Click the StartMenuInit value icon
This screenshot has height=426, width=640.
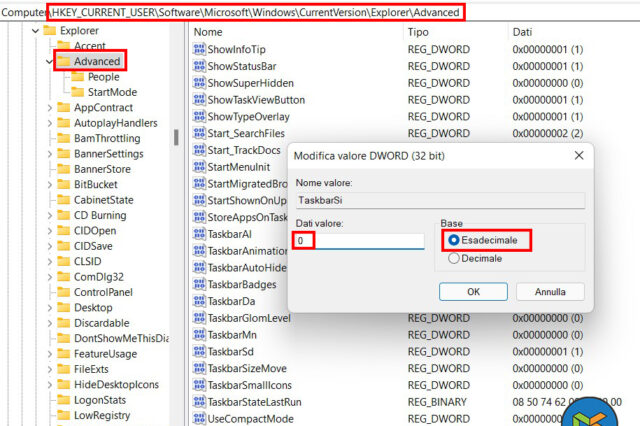click(x=199, y=167)
